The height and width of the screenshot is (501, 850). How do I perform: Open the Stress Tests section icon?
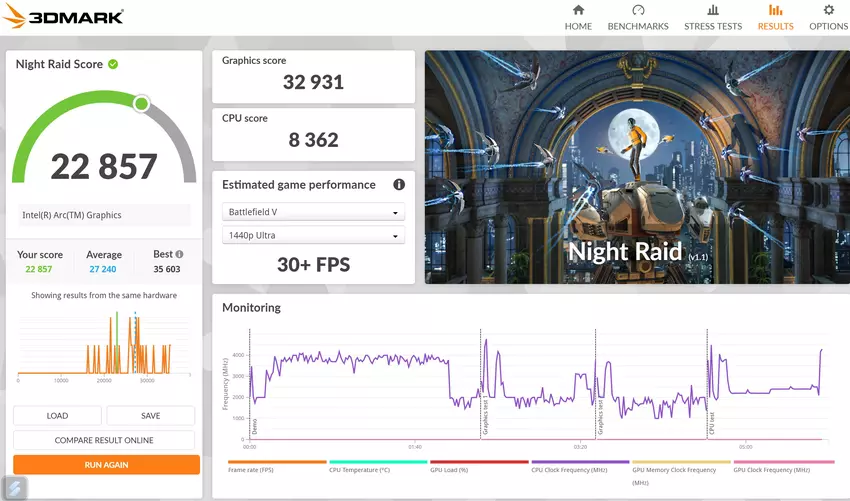(713, 11)
